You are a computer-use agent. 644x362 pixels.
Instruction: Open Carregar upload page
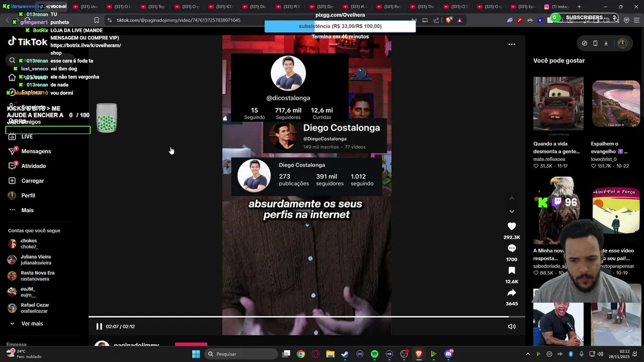[x=32, y=180]
